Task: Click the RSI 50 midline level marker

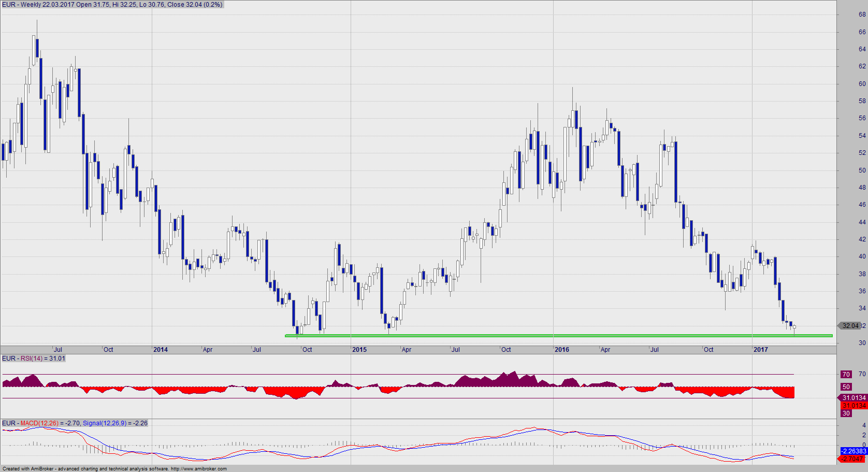Action: click(x=846, y=387)
